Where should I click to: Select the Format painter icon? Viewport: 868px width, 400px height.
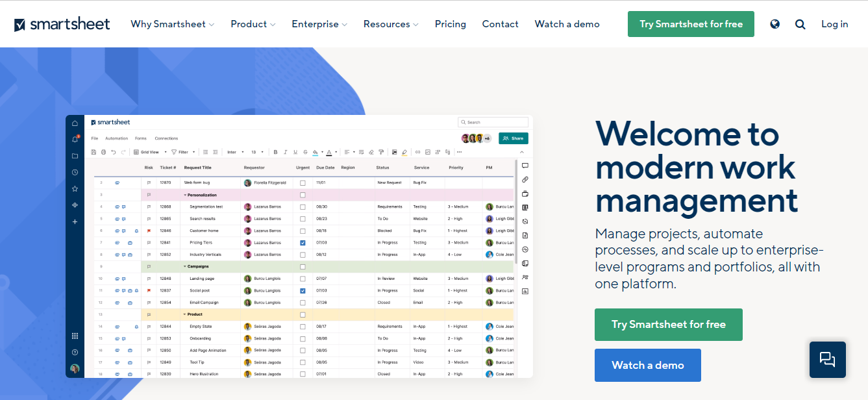381,152
